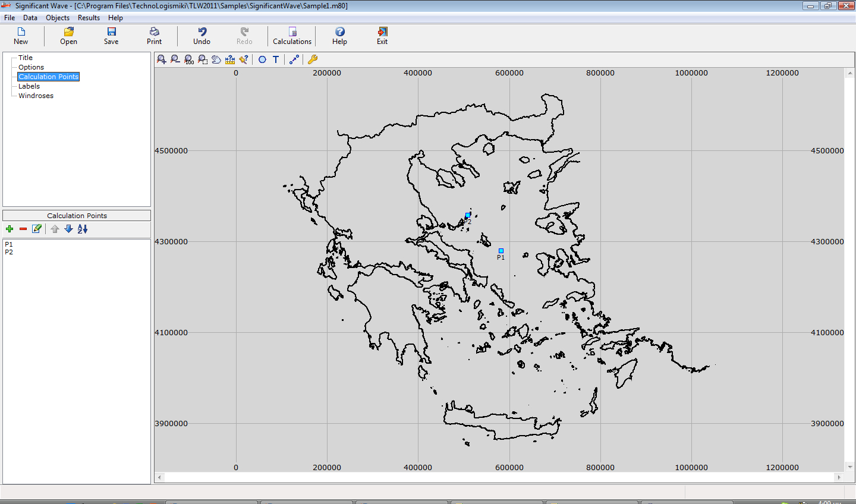Click the zoom in magnifier icon
The height and width of the screenshot is (504, 856).
click(161, 59)
